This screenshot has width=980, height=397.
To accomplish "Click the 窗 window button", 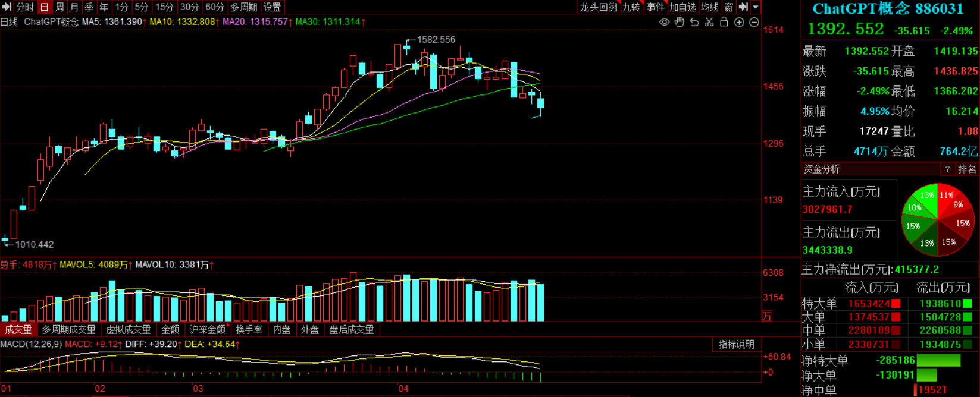I will coord(729,7).
